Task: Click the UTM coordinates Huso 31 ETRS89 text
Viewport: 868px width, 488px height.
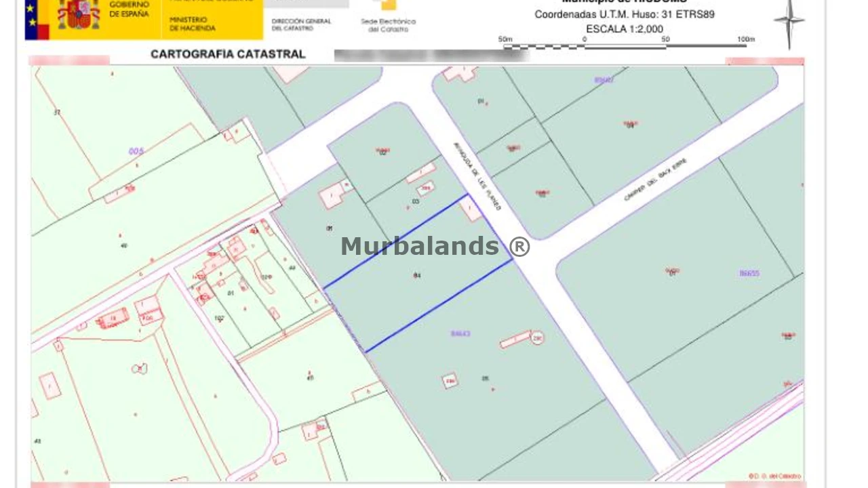Action: coord(624,14)
